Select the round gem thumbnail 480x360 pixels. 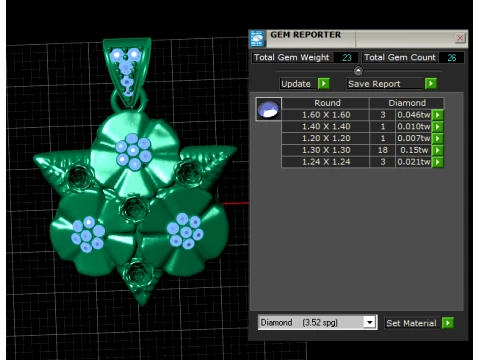click(x=268, y=109)
